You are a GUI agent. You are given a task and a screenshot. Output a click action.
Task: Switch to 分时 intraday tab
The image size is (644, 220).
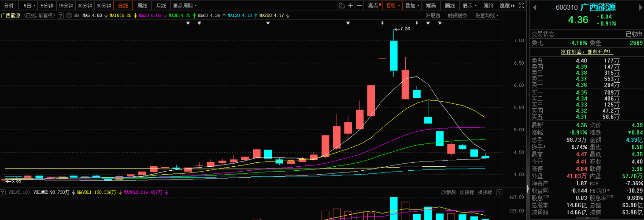click(x=9, y=6)
